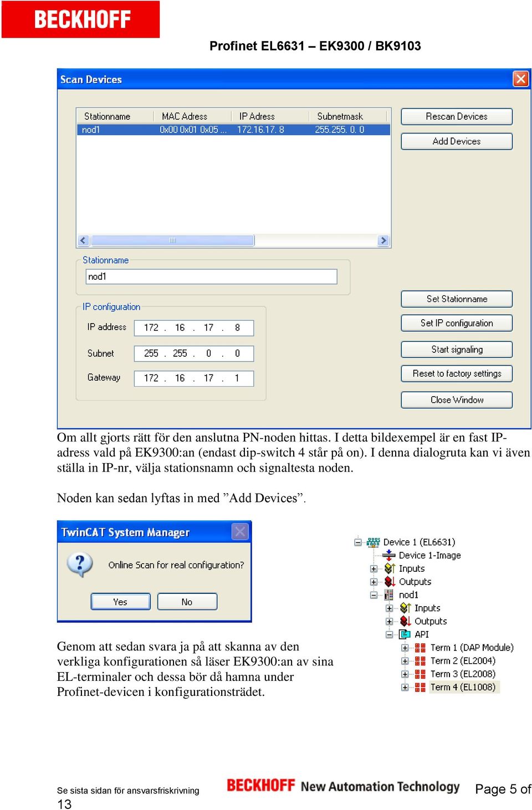
Task: Click the Subnetmask column header
Action: coord(347,116)
